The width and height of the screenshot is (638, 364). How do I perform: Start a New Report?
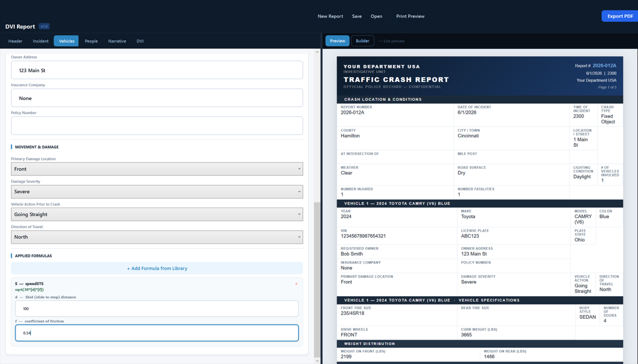(x=330, y=16)
